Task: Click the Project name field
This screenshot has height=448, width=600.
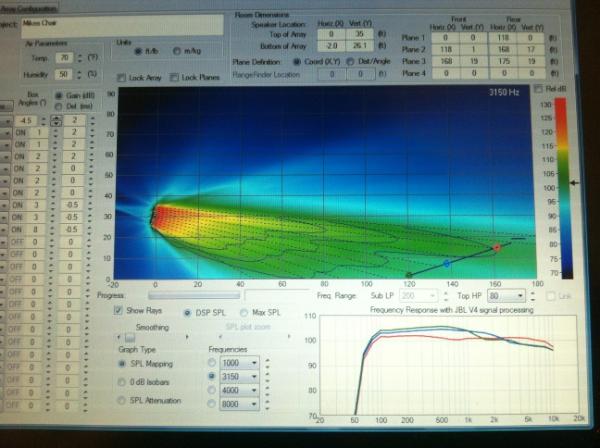Action: (122, 26)
